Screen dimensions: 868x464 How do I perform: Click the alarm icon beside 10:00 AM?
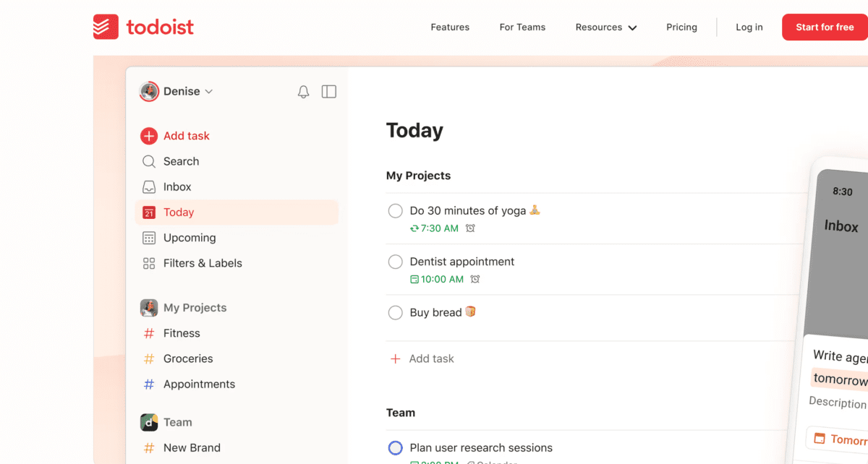coord(475,279)
